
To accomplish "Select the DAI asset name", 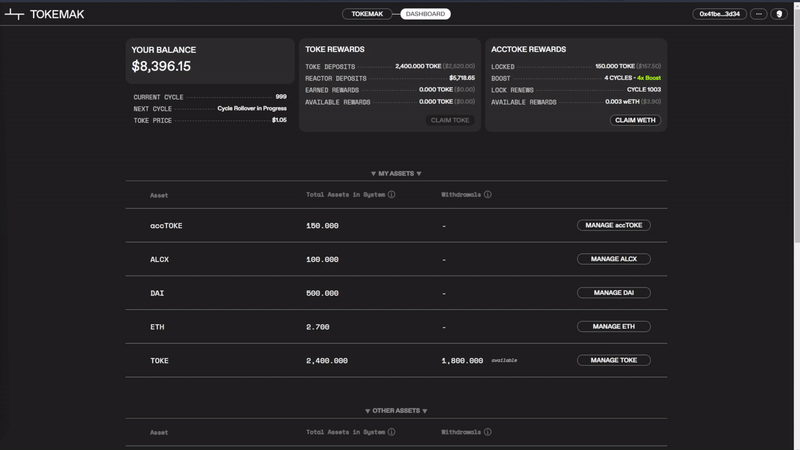I will [x=157, y=293].
